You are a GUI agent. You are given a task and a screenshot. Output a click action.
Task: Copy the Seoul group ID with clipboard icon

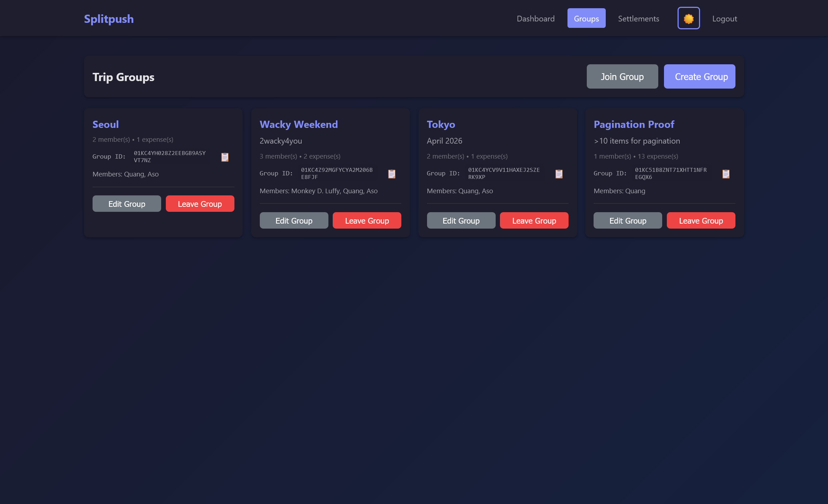pyautogui.click(x=225, y=157)
